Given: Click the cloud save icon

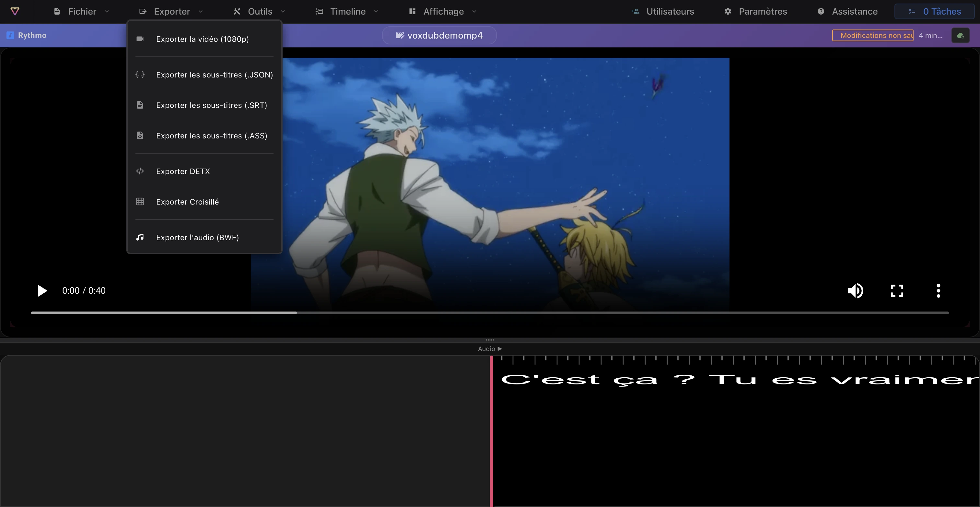Looking at the screenshot, I should (960, 35).
